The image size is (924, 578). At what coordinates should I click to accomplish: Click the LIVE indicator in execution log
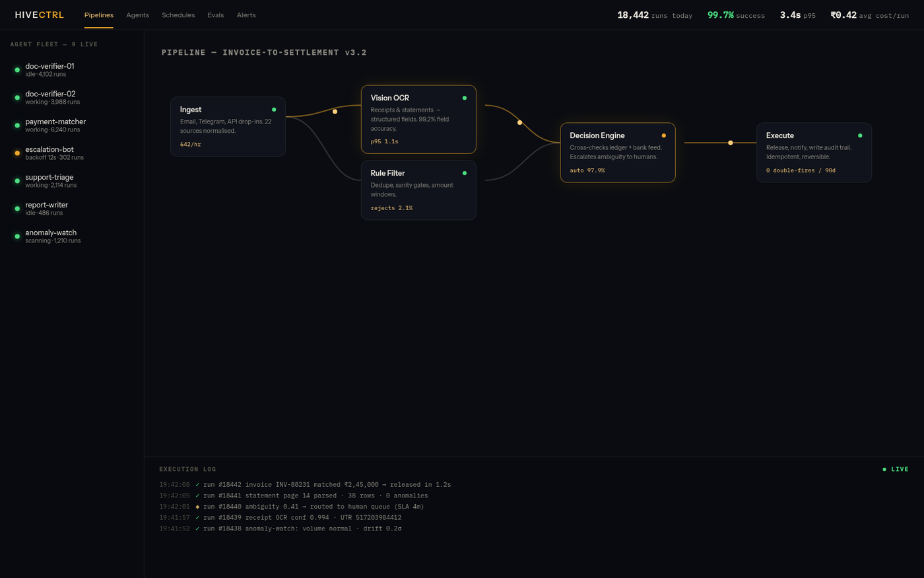click(896, 469)
